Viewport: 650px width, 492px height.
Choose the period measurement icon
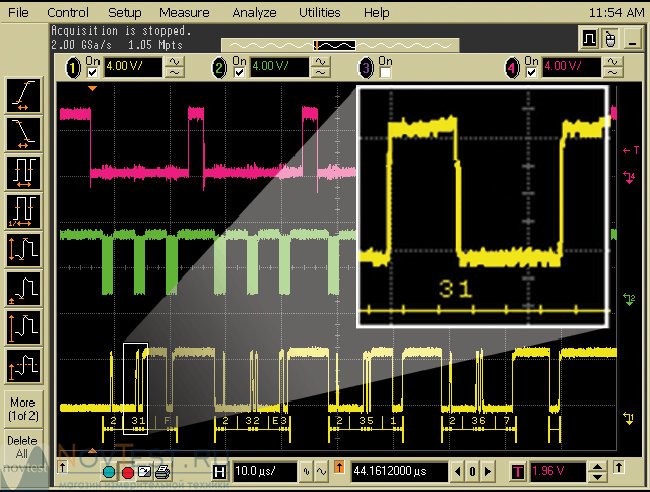pos(24,171)
